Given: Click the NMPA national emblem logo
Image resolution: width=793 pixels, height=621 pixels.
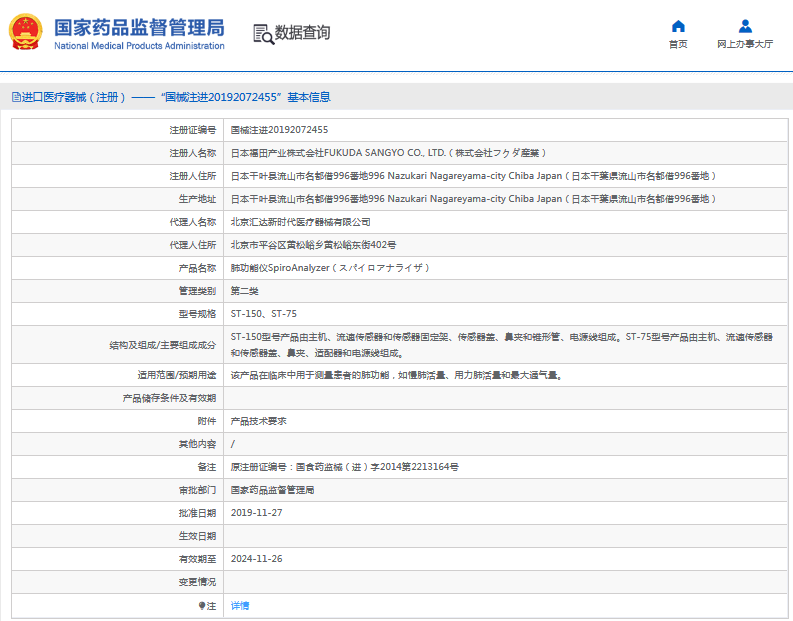Looking at the screenshot, I should [x=27, y=32].
